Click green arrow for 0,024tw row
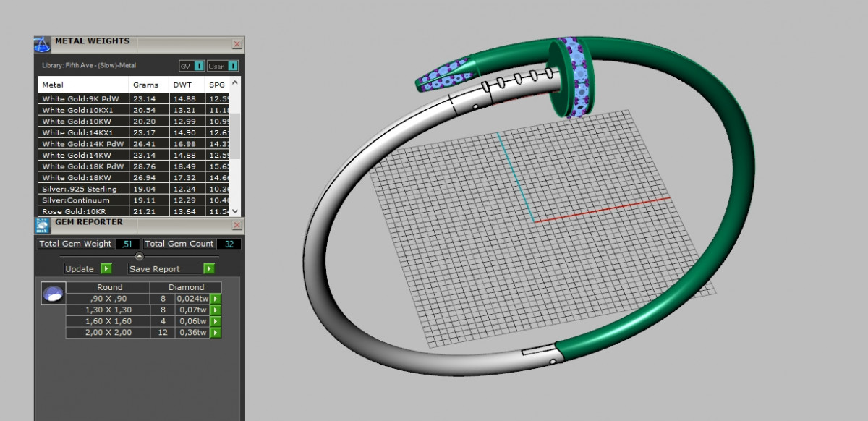The height and width of the screenshot is (421, 868). pos(216,299)
